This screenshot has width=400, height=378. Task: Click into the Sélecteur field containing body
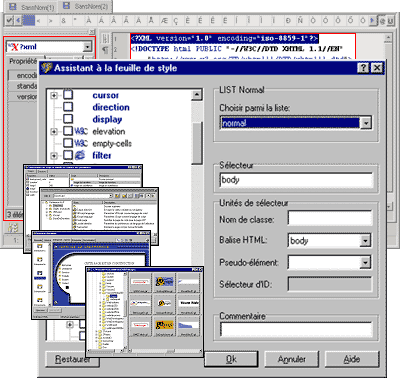click(x=296, y=180)
